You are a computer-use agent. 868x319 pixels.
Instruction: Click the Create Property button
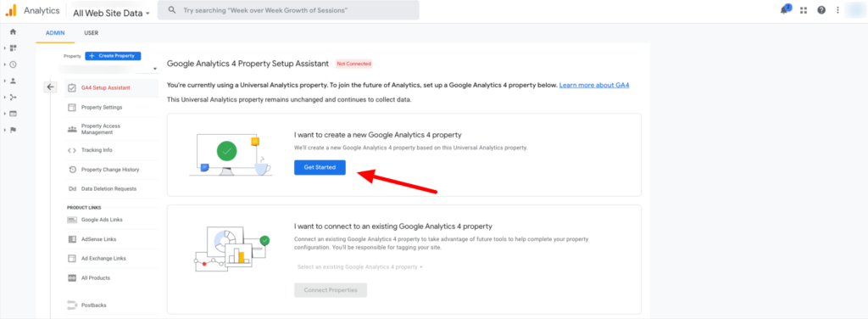coord(113,56)
